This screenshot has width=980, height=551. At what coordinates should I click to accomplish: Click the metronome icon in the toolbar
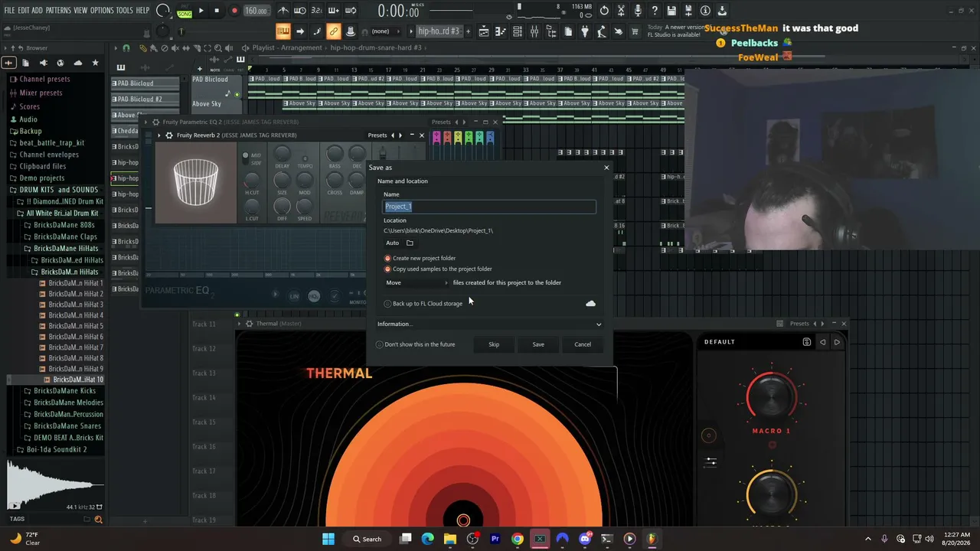point(283,11)
